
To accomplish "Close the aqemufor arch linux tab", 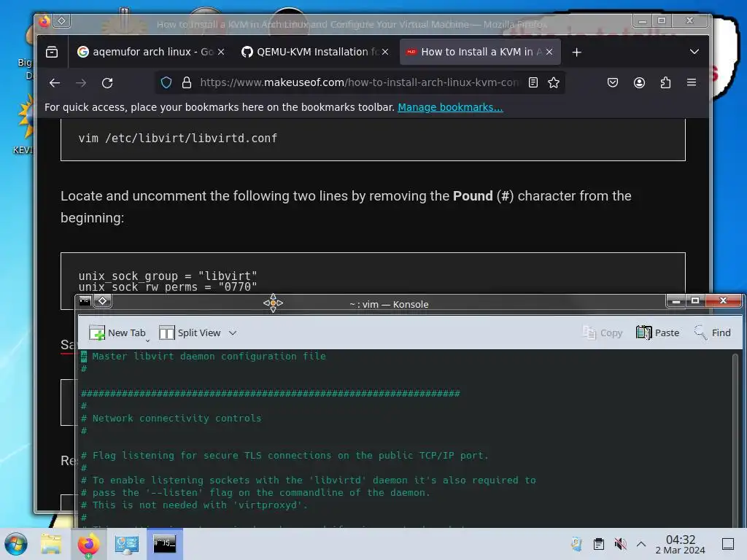I will coord(221,52).
